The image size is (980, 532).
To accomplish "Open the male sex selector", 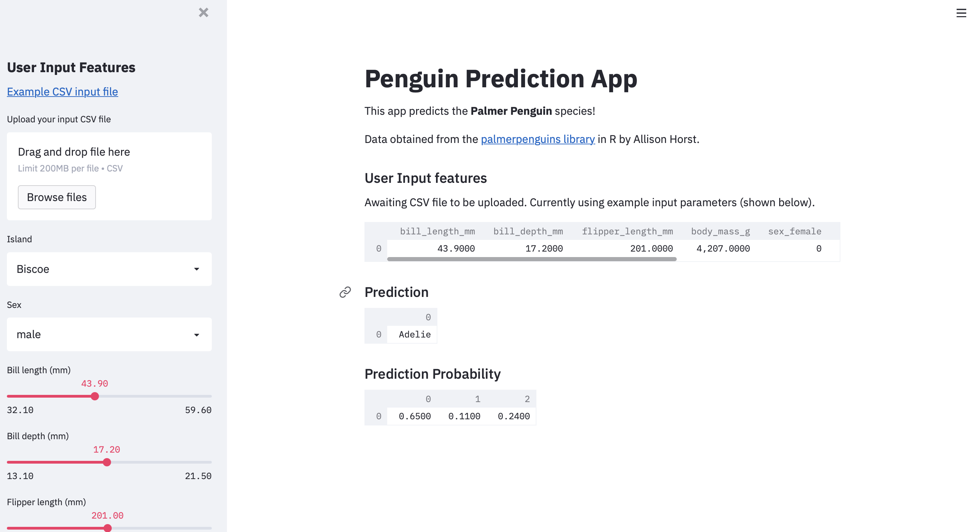I will [109, 335].
